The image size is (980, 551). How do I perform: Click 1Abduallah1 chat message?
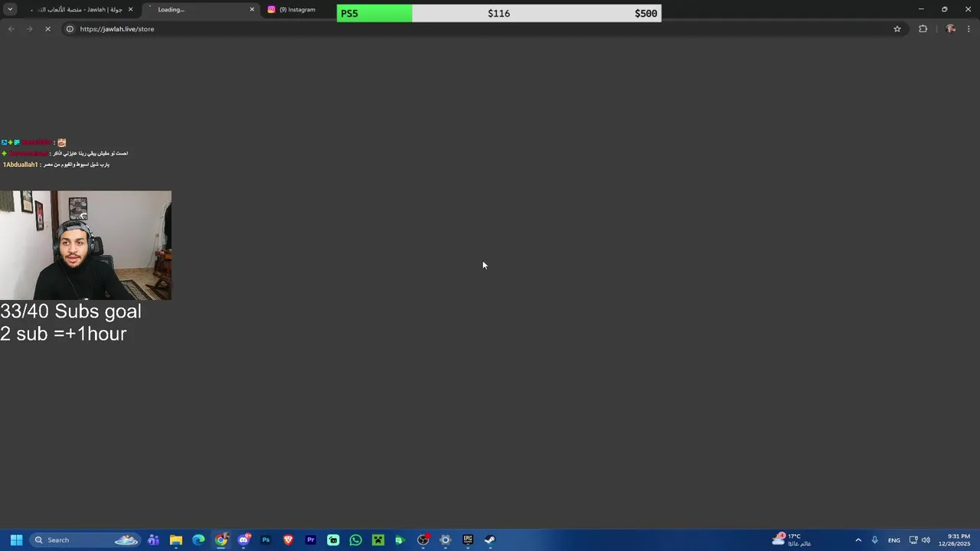[57, 165]
